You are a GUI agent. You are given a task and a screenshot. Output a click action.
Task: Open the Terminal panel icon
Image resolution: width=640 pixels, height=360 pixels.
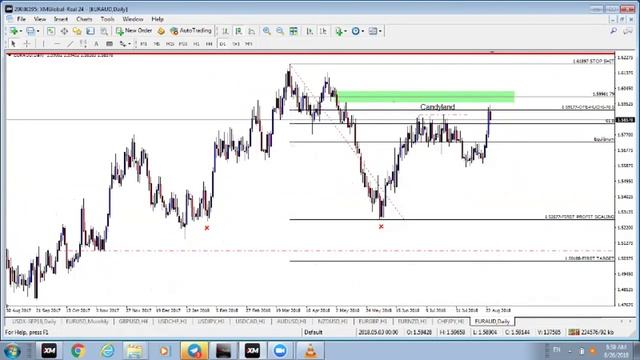point(91,31)
